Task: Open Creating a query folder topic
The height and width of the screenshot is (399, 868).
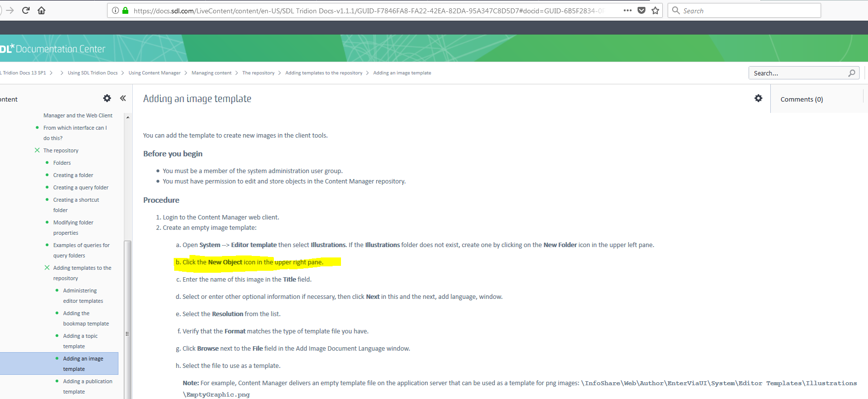Action: (x=80, y=187)
